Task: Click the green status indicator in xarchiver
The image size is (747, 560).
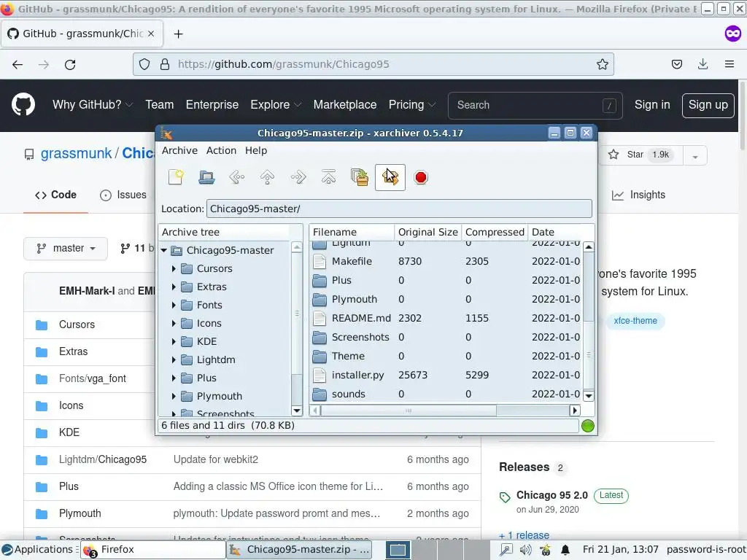Action: [x=588, y=426]
